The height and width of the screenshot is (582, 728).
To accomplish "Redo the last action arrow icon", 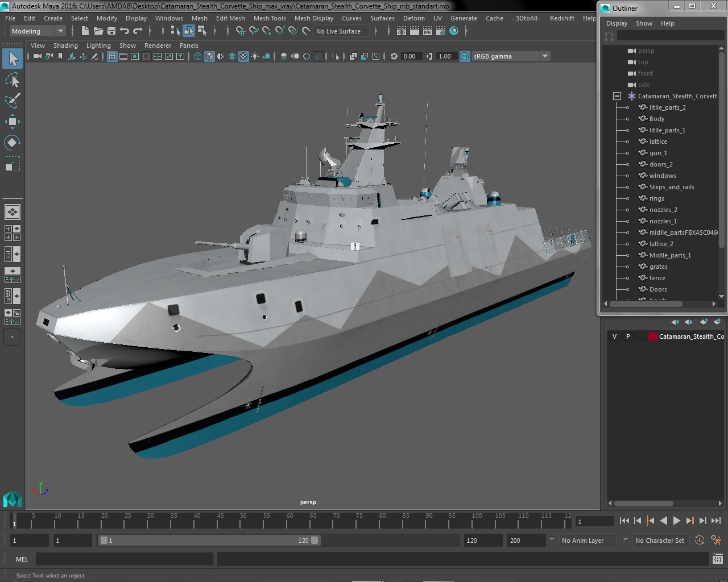I will [x=138, y=31].
